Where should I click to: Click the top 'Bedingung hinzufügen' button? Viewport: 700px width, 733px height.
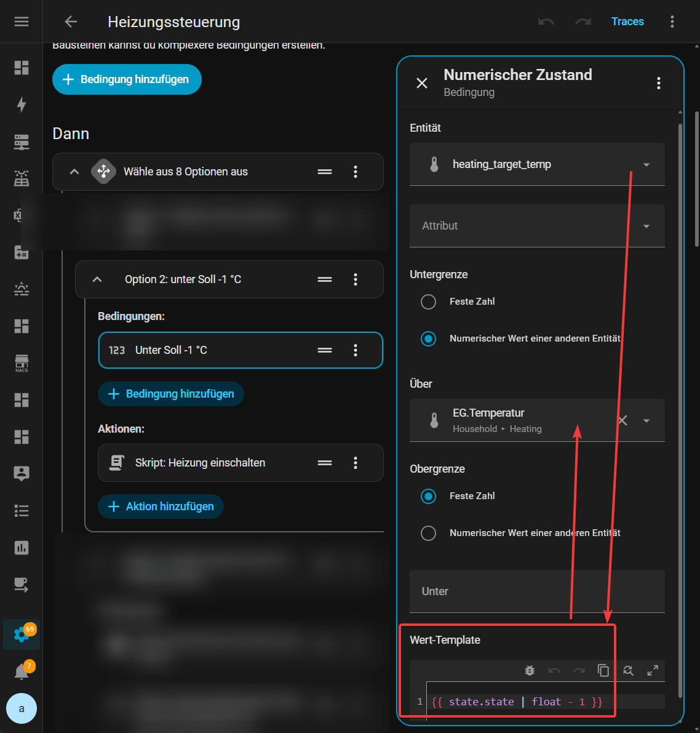click(x=127, y=79)
